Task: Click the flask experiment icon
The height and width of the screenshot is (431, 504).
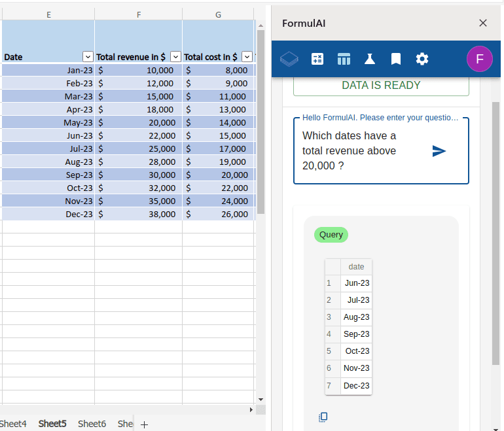Action: point(370,59)
